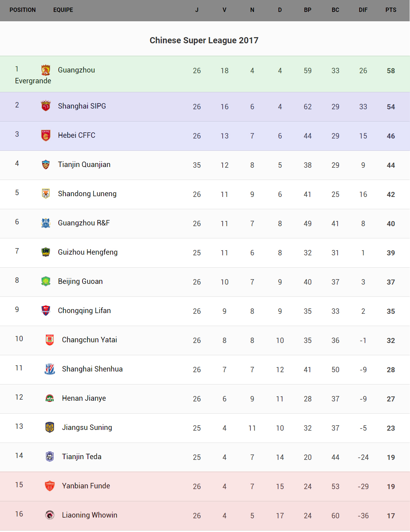Click the POSITION column header

click(x=23, y=10)
